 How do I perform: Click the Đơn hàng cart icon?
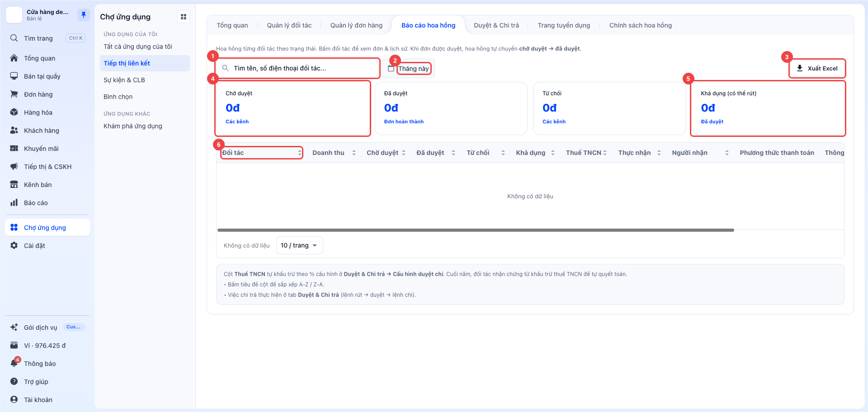(x=14, y=94)
